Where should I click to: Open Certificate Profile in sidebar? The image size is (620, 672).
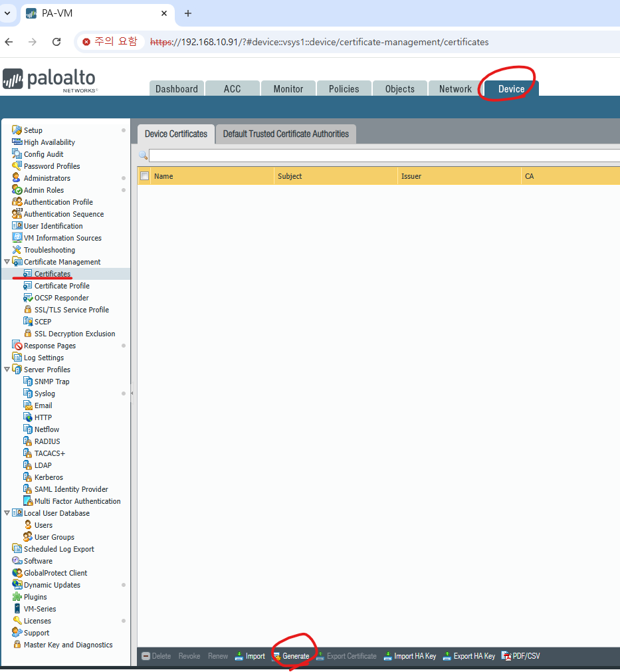pos(62,285)
